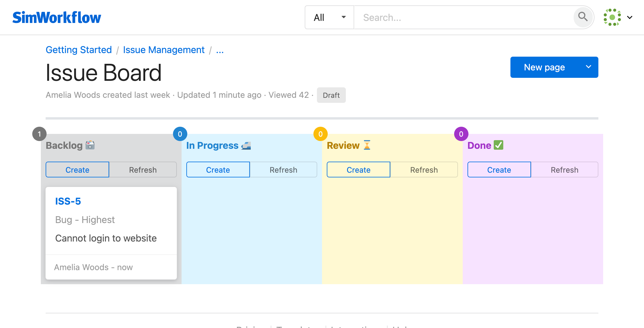Click the Done checkmark icon

pos(499,145)
